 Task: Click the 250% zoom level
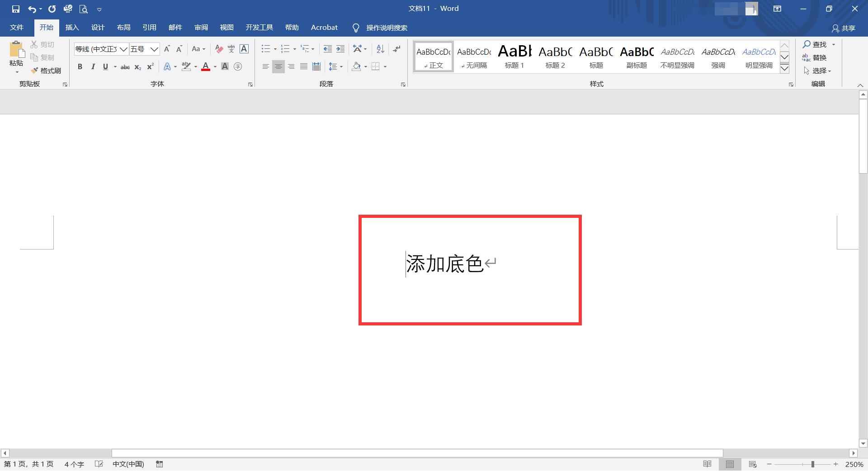coord(854,464)
